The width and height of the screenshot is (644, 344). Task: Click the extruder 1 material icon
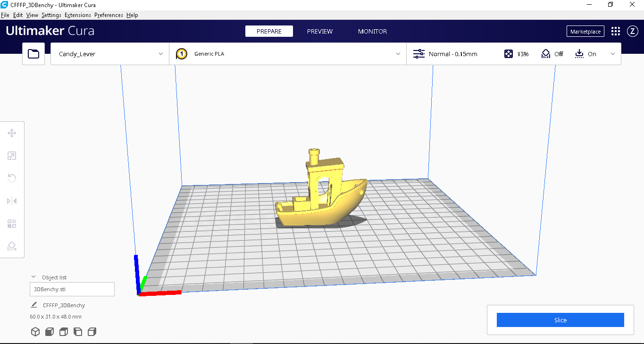point(182,54)
